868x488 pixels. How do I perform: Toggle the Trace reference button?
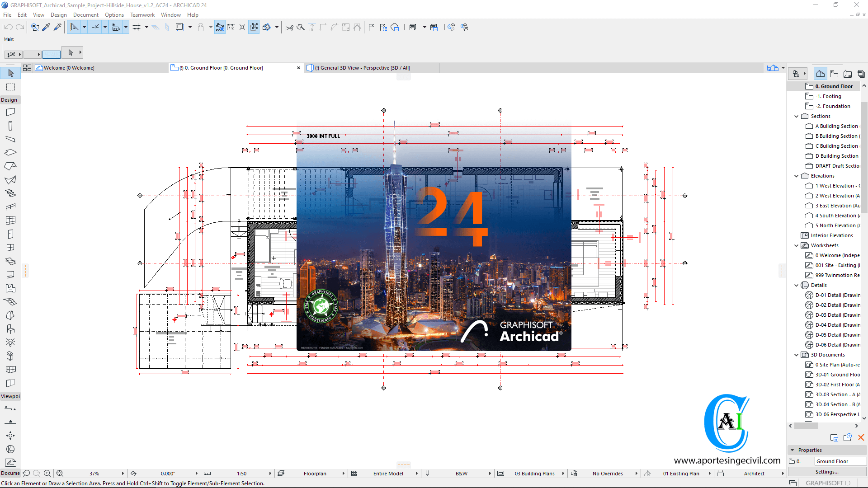point(179,27)
